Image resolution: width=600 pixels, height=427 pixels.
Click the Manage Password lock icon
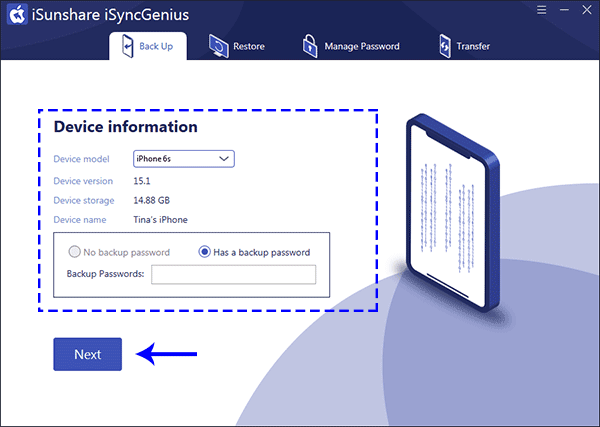310,46
